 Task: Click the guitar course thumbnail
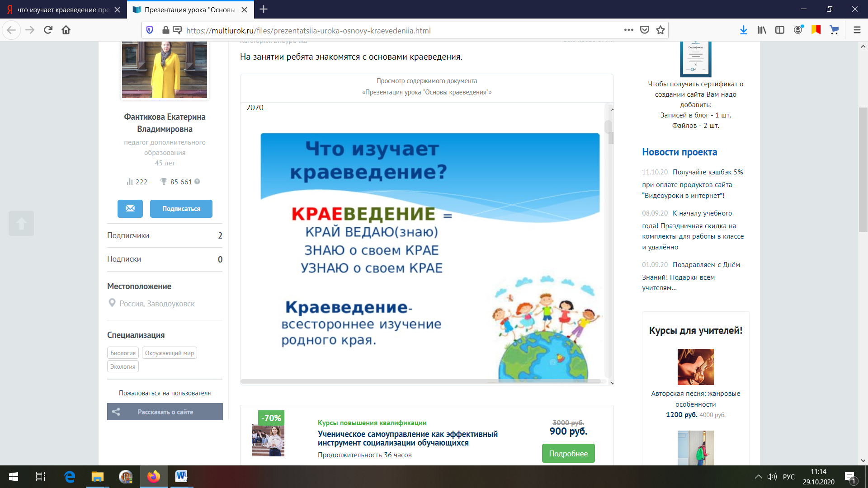point(695,366)
